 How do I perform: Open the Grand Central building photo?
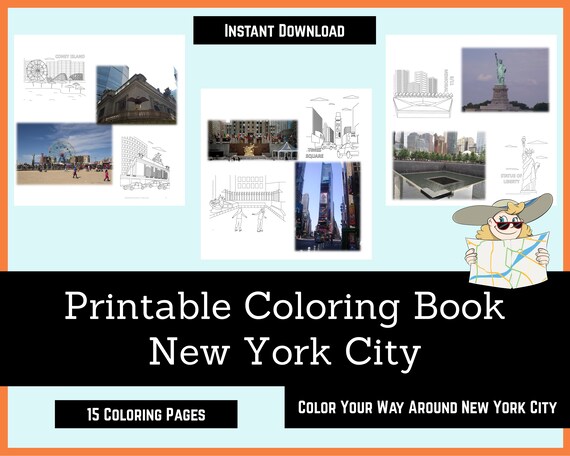click(x=137, y=95)
